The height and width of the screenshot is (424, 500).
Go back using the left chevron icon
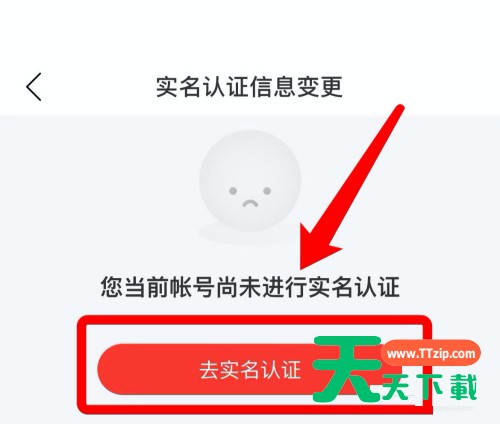[x=34, y=87]
